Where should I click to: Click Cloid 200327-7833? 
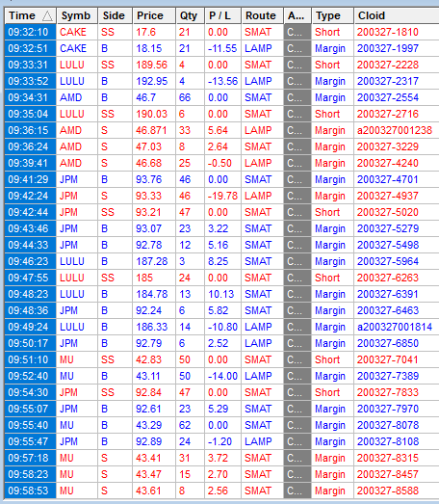(x=388, y=393)
